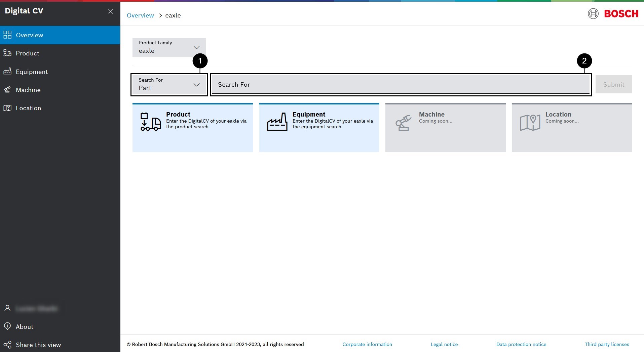Select Machine in the side menu
Viewport: 644px width, 352px height.
[x=60, y=90]
